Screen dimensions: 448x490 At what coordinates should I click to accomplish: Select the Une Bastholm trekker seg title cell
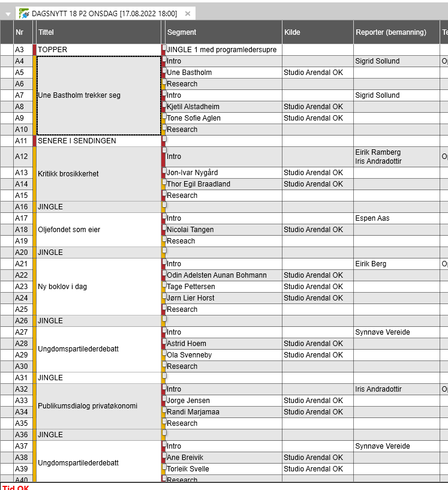(x=99, y=95)
